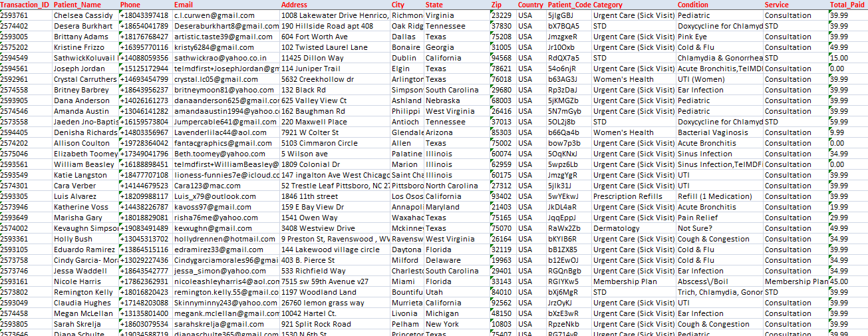Click email Luis_x79@outlook.com
This screenshot has width=868, height=336.
(226, 196)
